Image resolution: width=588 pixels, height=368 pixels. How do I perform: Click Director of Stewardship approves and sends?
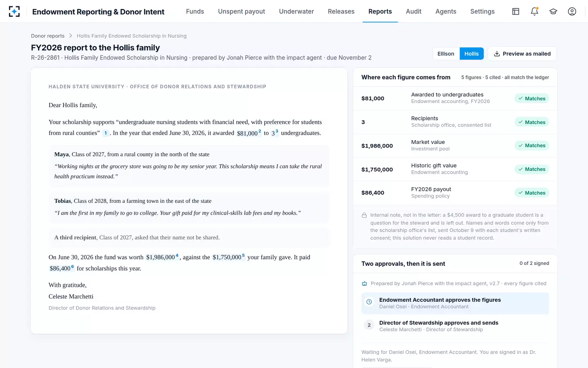[455, 326]
